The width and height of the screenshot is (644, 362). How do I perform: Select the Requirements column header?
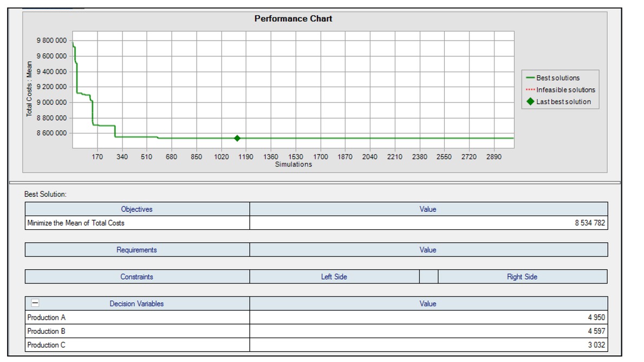[x=136, y=250]
